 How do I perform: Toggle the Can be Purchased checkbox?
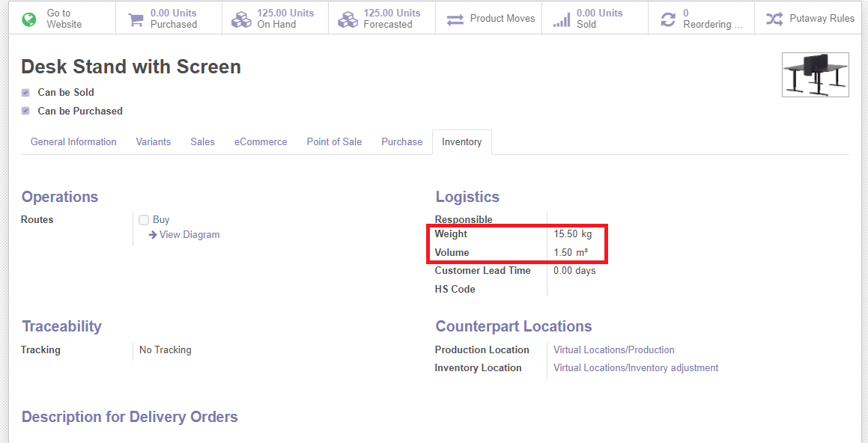pos(25,111)
